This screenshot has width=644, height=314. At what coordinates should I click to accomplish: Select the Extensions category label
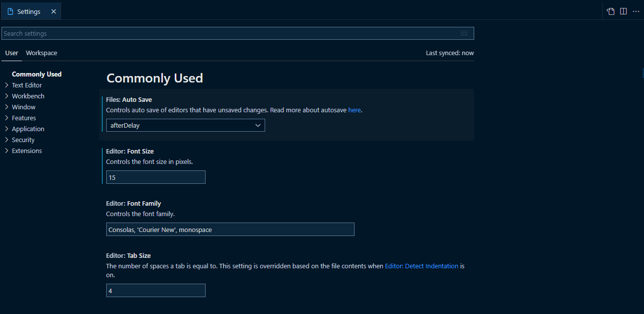click(x=27, y=151)
